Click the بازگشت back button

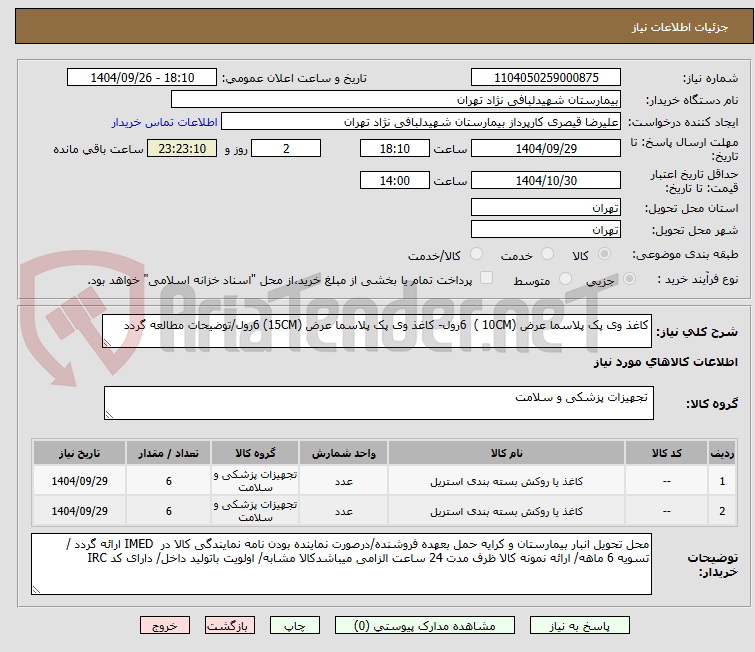[x=231, y=625]
